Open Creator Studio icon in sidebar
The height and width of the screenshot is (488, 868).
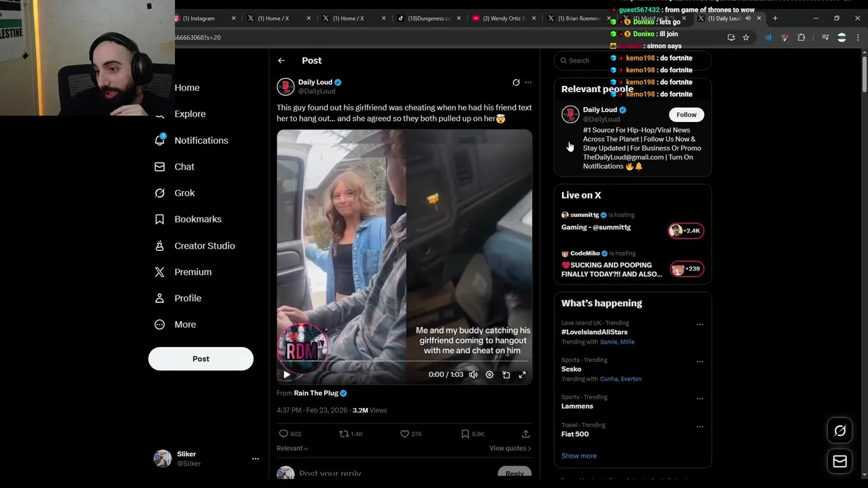159,246
